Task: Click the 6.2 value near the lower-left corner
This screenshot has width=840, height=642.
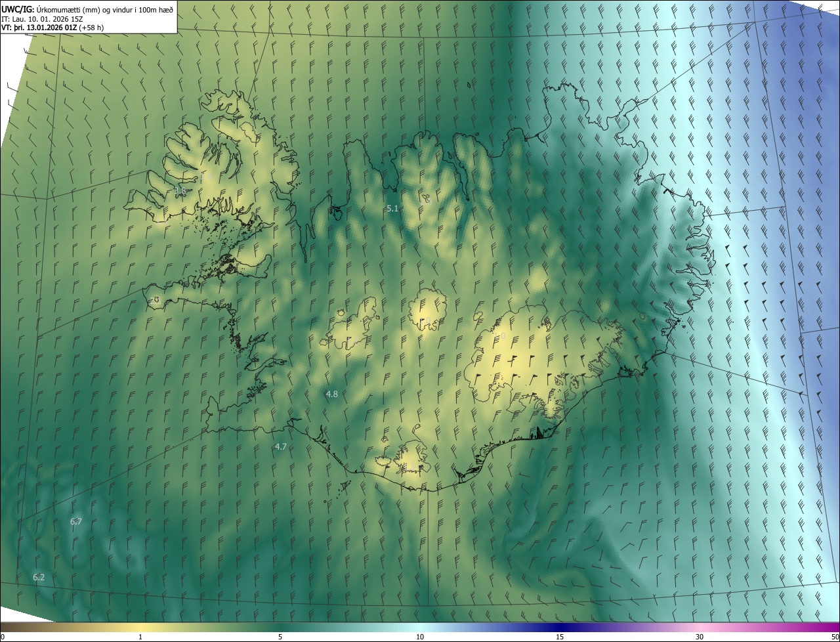Action: [39, 577]
